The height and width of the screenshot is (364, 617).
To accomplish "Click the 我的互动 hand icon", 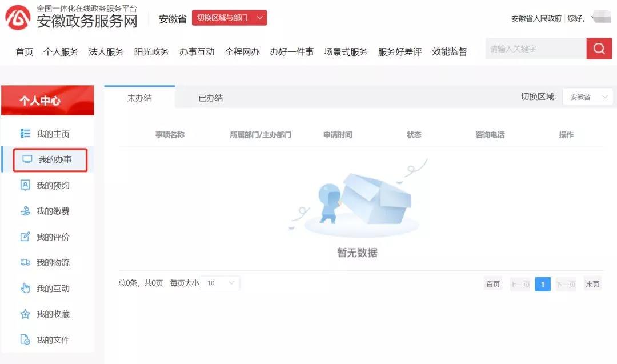I will coord(25,288).
